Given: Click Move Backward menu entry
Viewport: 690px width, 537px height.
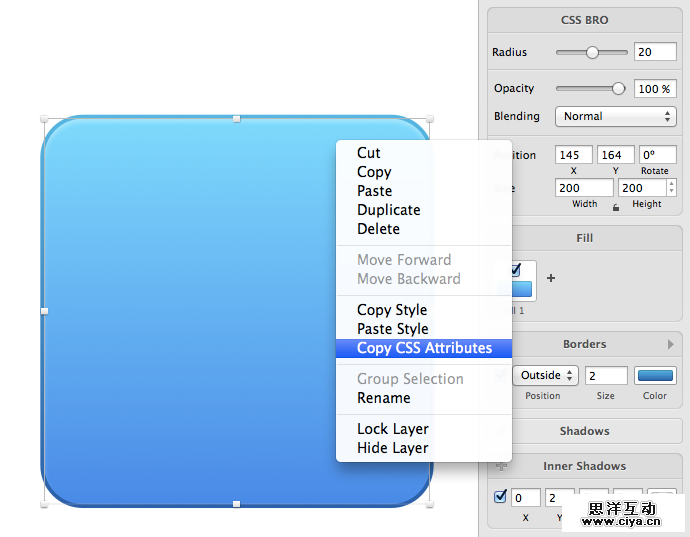Looking at the screenshot, I should [x=424, y=279].
